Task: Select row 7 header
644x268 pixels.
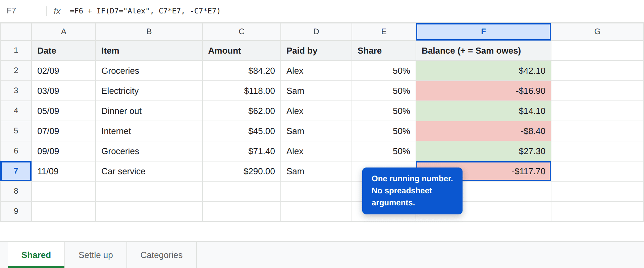Action: point(16,171)
